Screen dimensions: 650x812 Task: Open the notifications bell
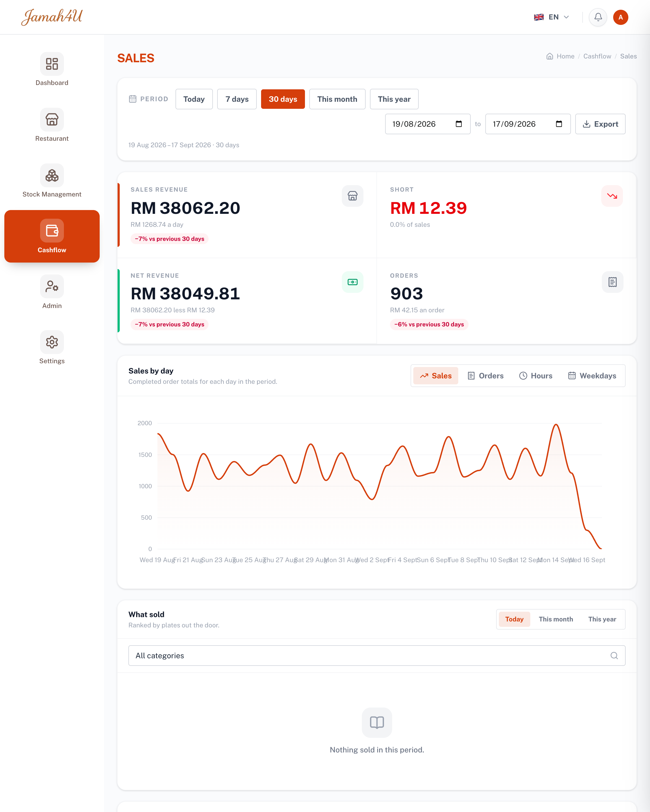(x=598, y=17)
